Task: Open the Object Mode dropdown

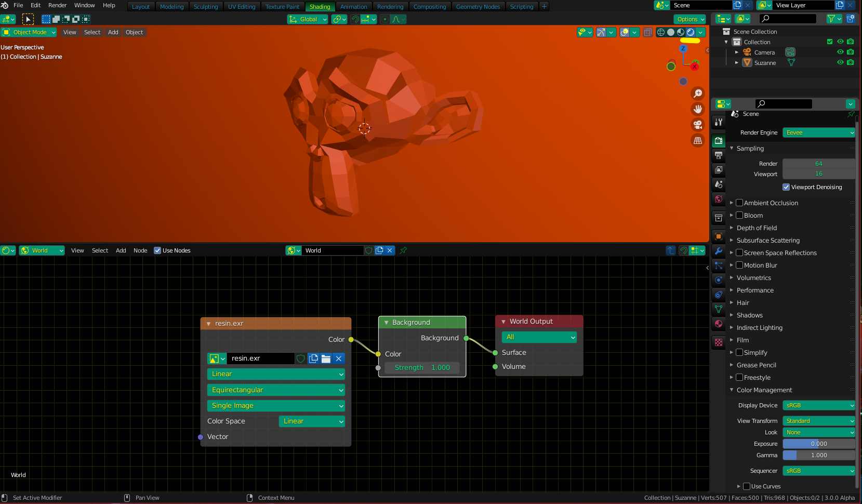Action: pyautogui.click(x=29, y=32)
